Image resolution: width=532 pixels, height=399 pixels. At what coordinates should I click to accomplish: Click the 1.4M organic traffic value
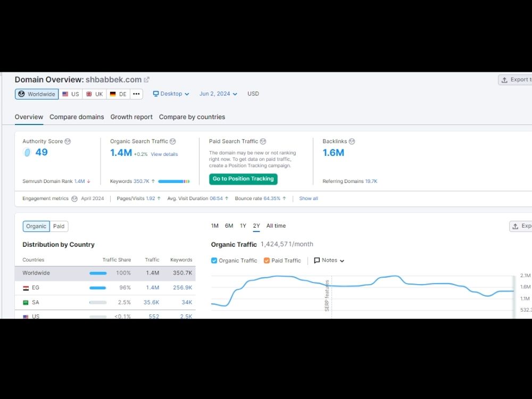pos(121,153)
